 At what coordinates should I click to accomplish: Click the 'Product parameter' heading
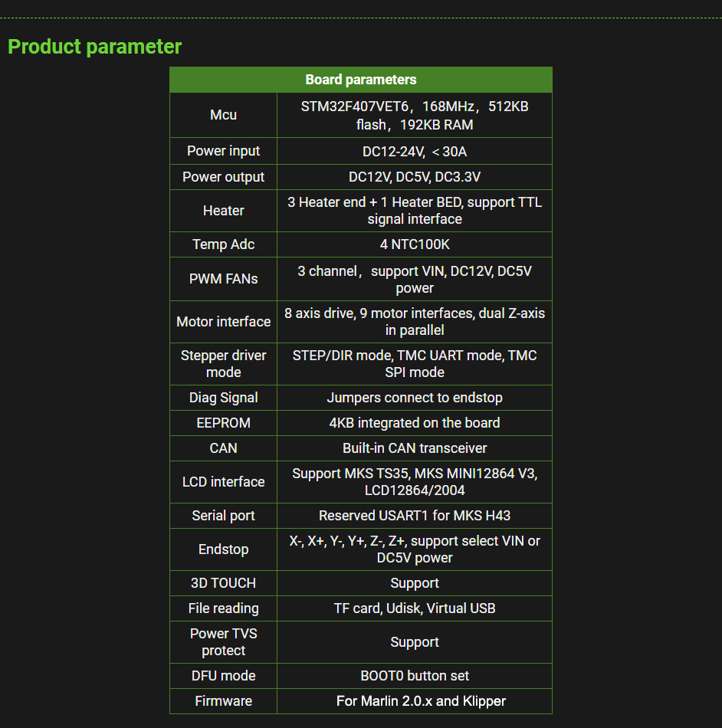click(x=95, y=47)
